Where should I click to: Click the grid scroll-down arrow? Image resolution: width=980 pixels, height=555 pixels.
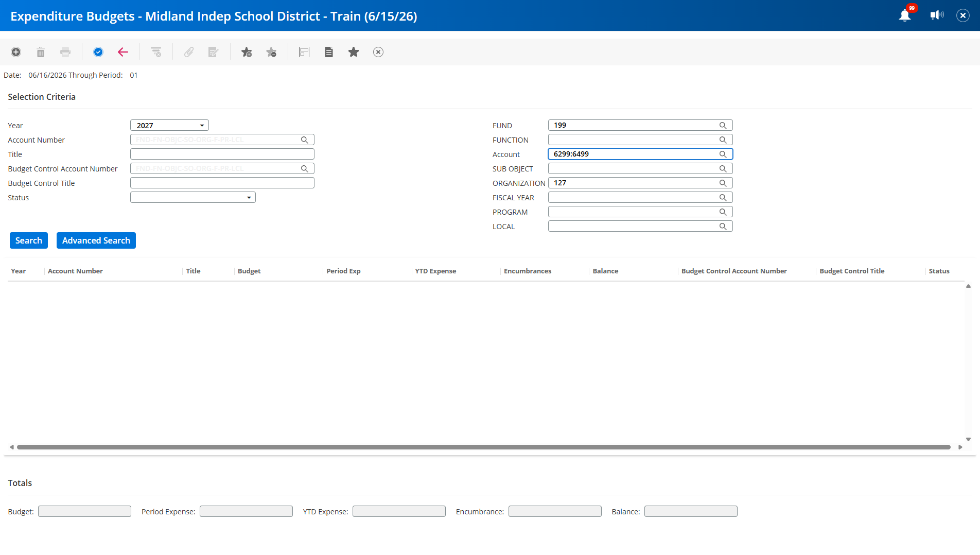tap(968, 439)
